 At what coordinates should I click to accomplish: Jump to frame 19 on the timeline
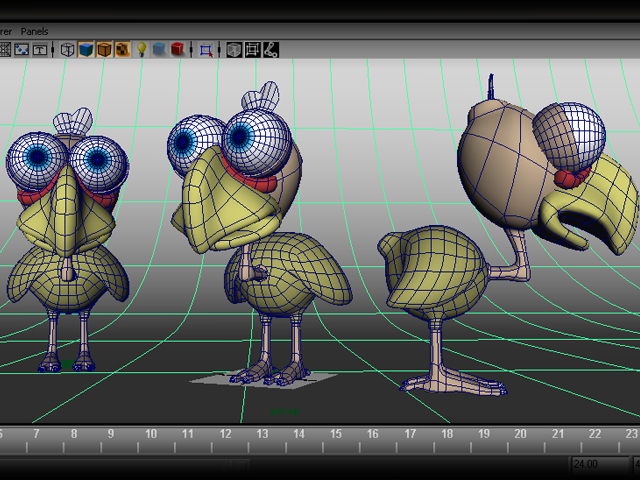484,434
